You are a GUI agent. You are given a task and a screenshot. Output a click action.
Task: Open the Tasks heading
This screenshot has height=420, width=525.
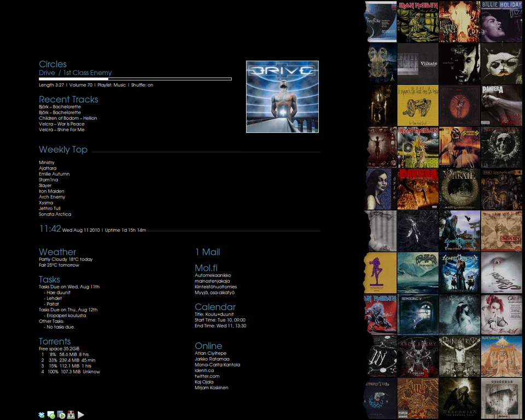49,279
